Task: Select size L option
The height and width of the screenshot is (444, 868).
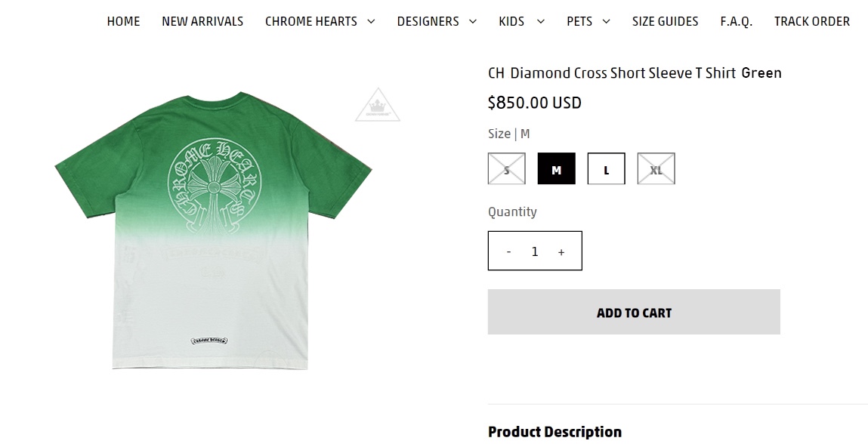Action: [606, 169]
